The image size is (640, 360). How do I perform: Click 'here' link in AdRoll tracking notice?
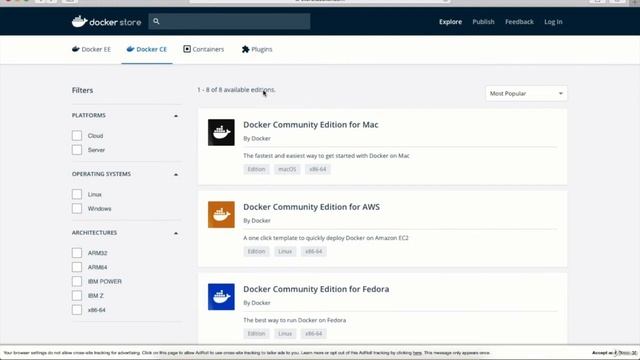pos(417,353)
